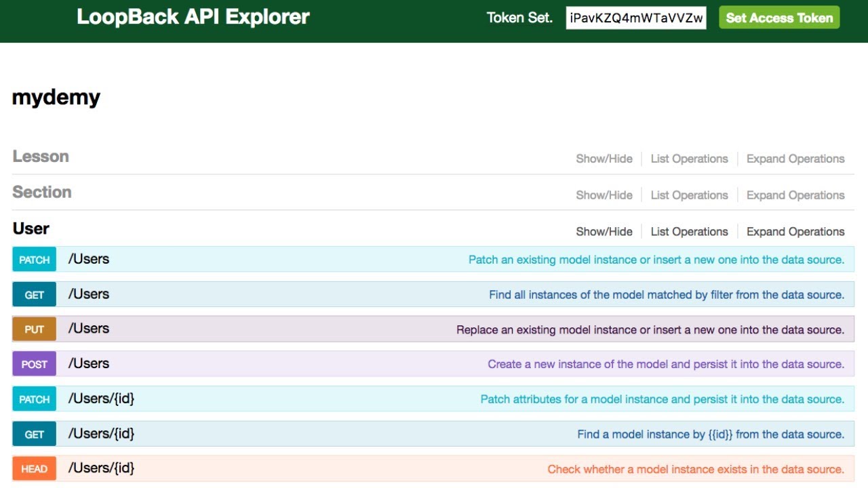Focus the access token input field
Viewport: 868px width, 488px height.
tap(636, 18)
